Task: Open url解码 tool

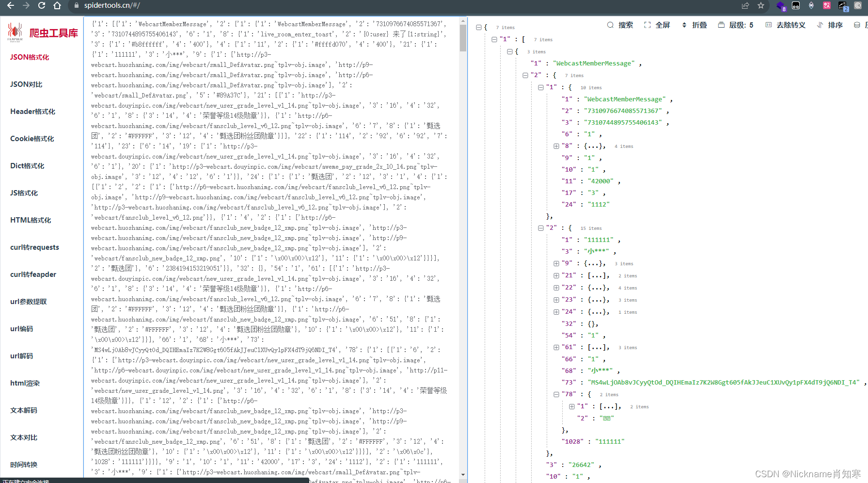Action: 21,356
